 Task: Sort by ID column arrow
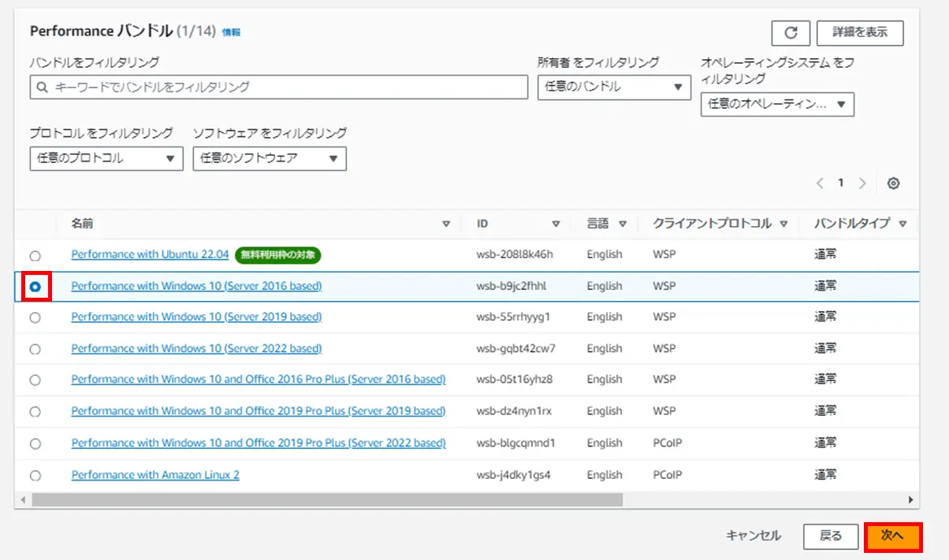pyautogui.click(x=556, y=224)
